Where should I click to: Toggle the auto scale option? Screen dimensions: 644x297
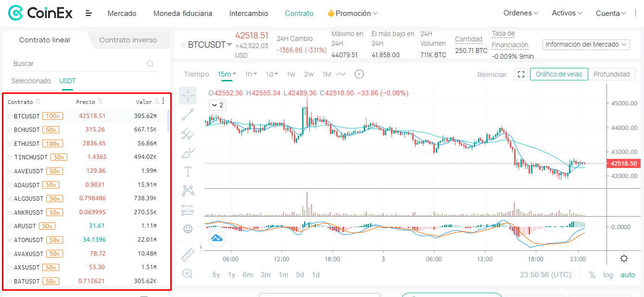628,275
